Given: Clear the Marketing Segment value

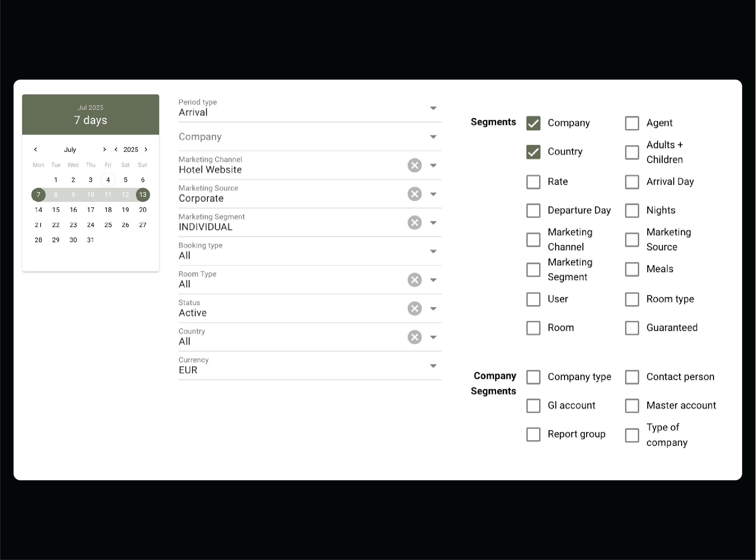Looking at the screenshot, I should (x=414, y=223).
